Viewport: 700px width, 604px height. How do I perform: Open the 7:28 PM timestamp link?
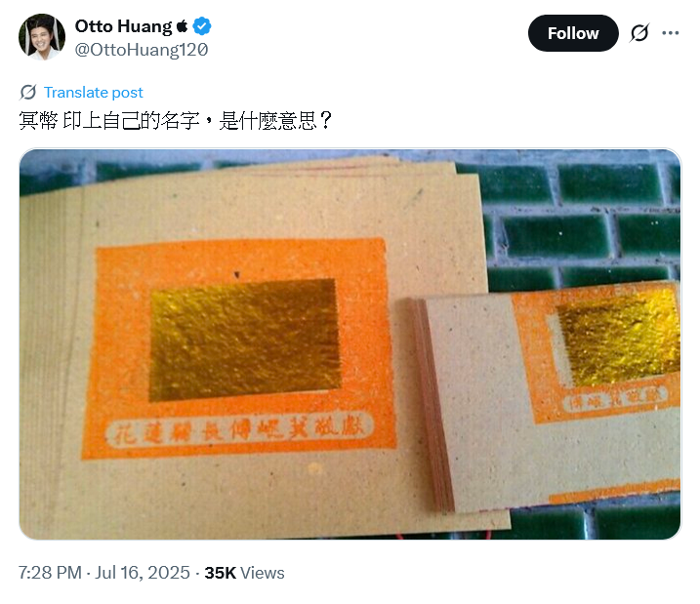(x=50, y=573)
